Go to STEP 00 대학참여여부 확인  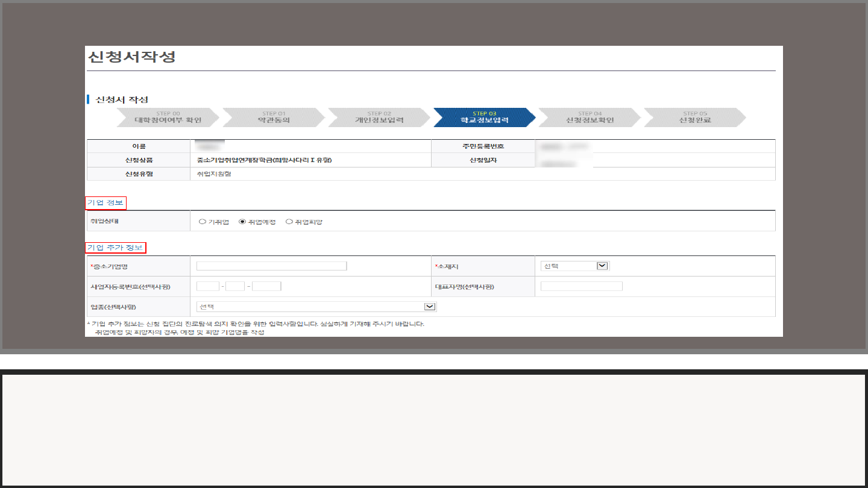click(168, 117)
